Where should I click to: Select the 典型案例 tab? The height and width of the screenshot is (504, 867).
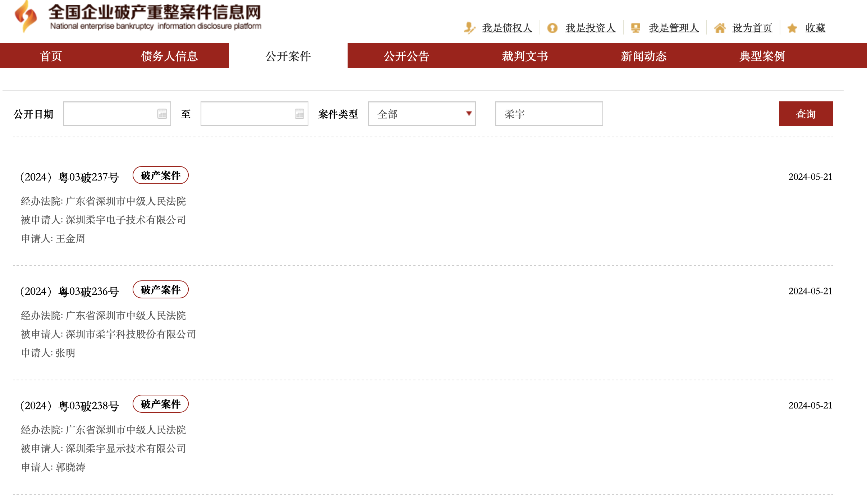point(762,56)
